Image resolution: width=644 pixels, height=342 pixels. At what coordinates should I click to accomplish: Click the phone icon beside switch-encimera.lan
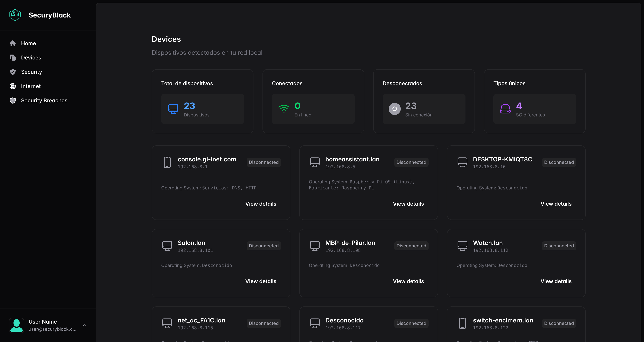click(x=462, y=323)
